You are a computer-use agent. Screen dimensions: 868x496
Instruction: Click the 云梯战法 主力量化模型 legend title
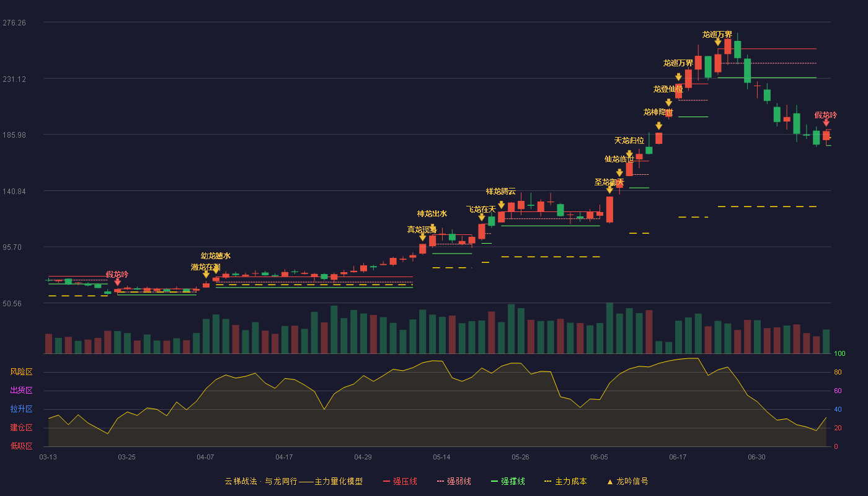[x=293, y=481]
